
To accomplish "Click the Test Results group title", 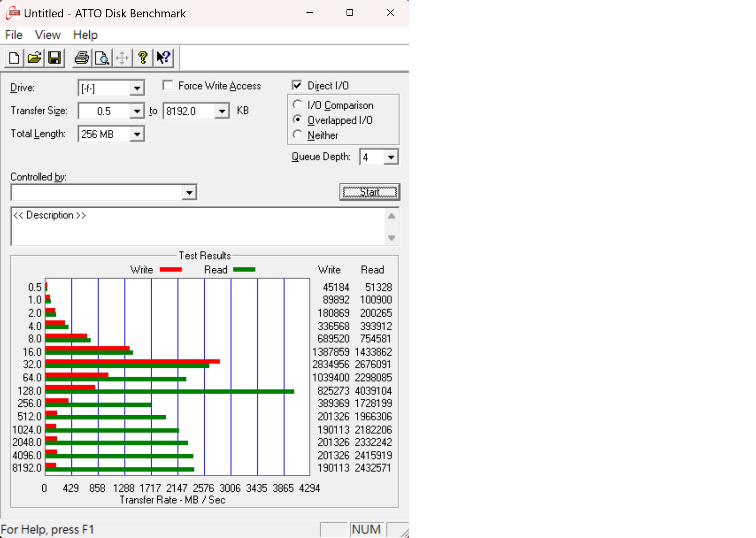I will pyautogui.click(x=205, y=256).
